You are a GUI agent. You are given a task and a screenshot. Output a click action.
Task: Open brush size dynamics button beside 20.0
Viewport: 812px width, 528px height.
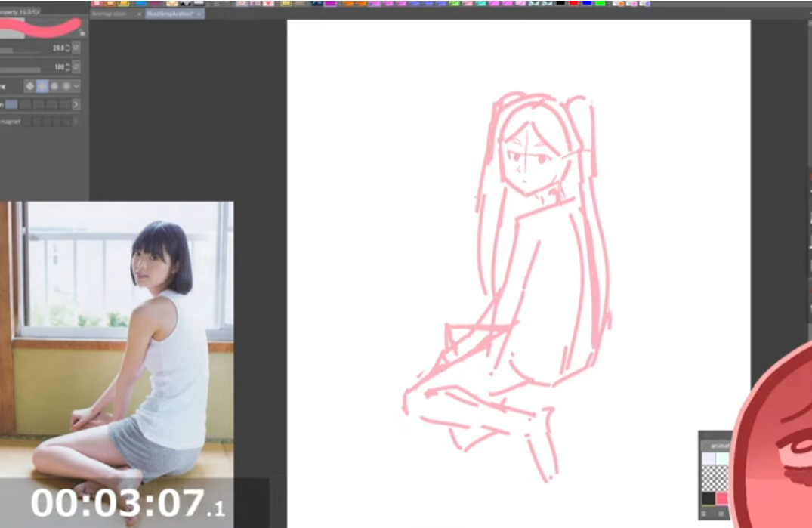tap(76, 48)
